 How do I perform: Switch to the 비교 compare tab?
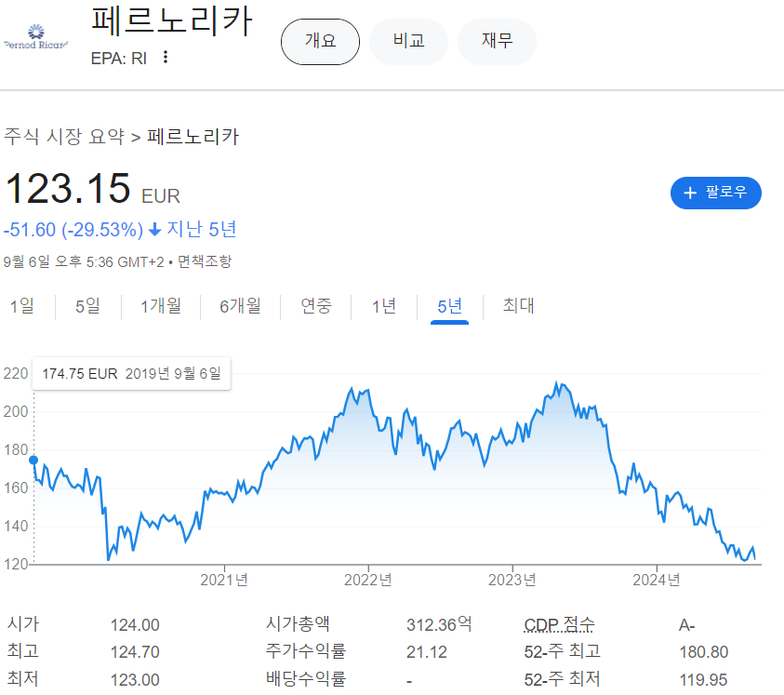[408, 42]
